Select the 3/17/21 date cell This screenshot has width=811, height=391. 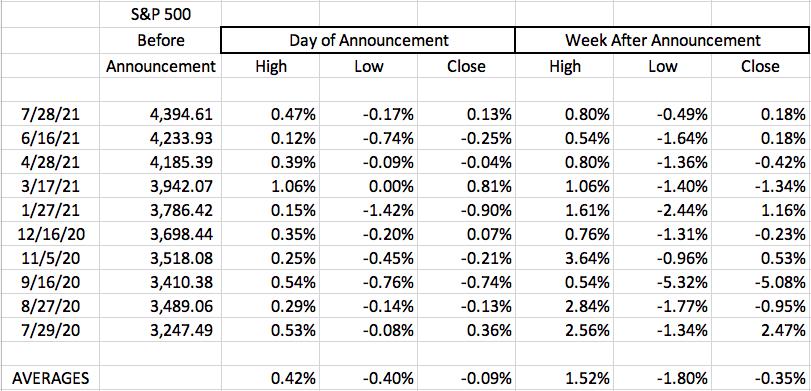click(x=50, y=186)
